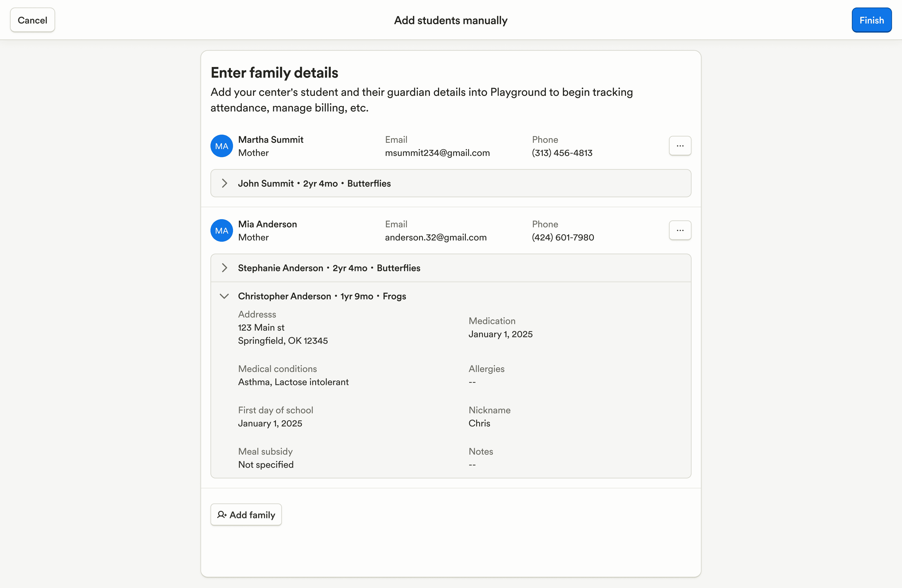
Task: Expand John Summit's student details
Action: (x=224, y=183)
